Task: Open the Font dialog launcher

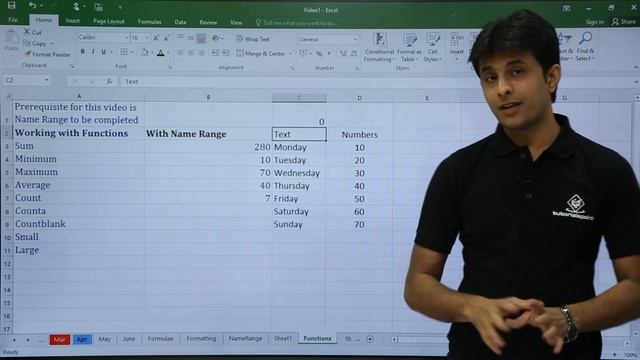Action: pos(170,67)
